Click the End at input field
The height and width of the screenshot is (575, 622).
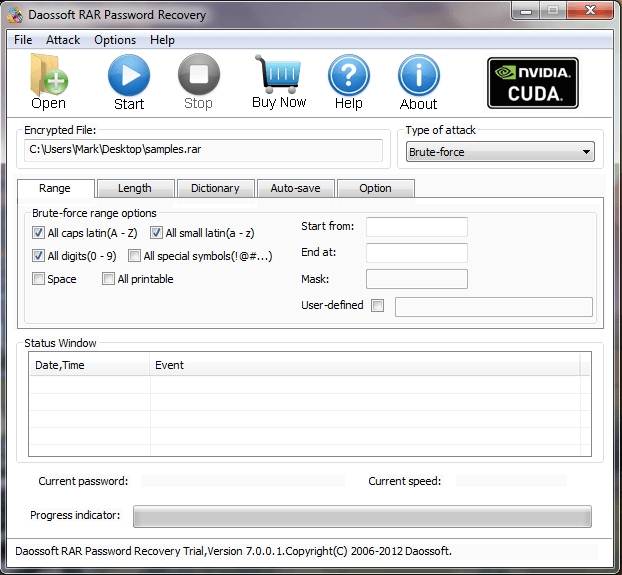tap(417, 253)
